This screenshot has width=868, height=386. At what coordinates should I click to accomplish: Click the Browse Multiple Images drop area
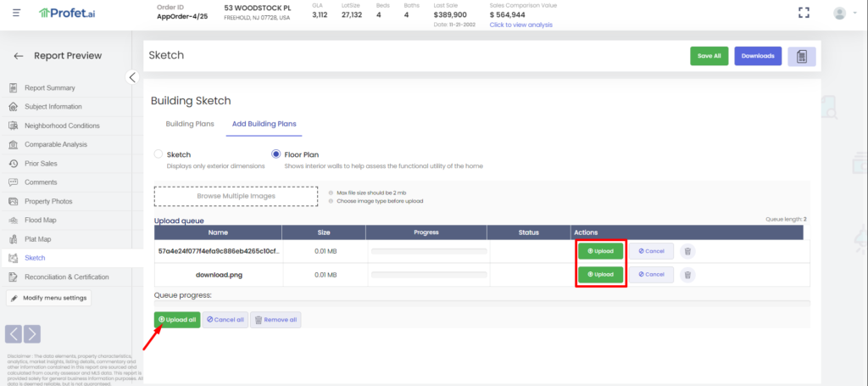click(236, 196)
